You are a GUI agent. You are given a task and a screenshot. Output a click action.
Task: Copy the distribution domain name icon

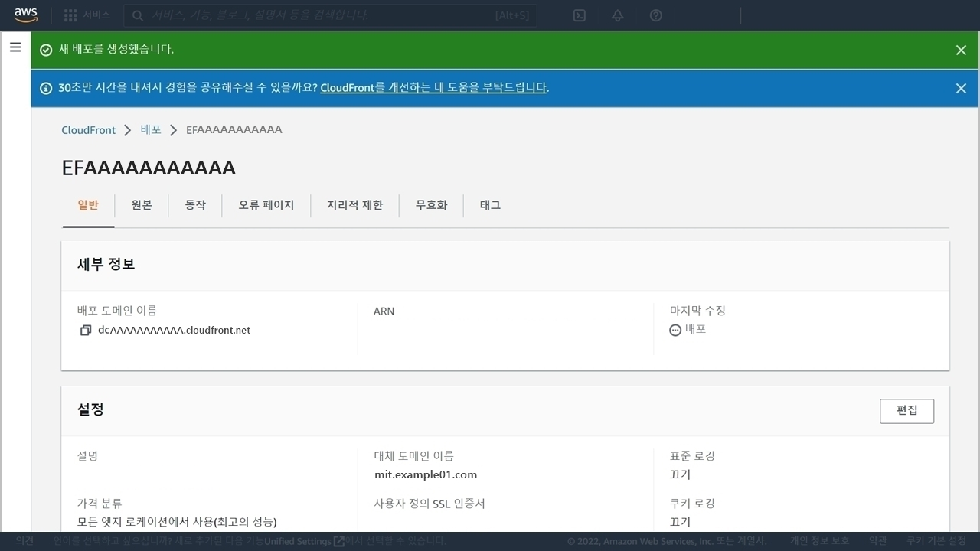coord(86,331)
